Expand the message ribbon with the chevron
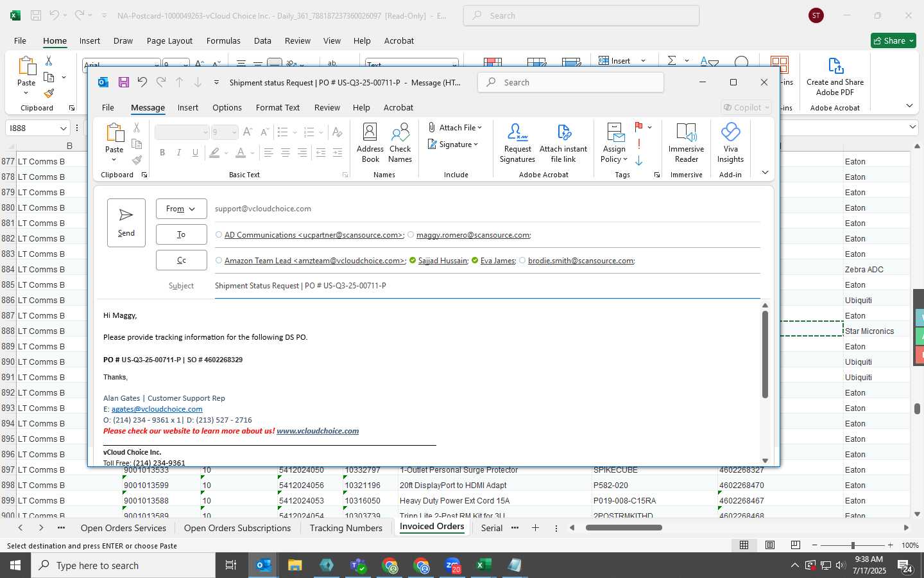Image resolution: width=924 pixels, height=578 pixels. coord(765,172)
